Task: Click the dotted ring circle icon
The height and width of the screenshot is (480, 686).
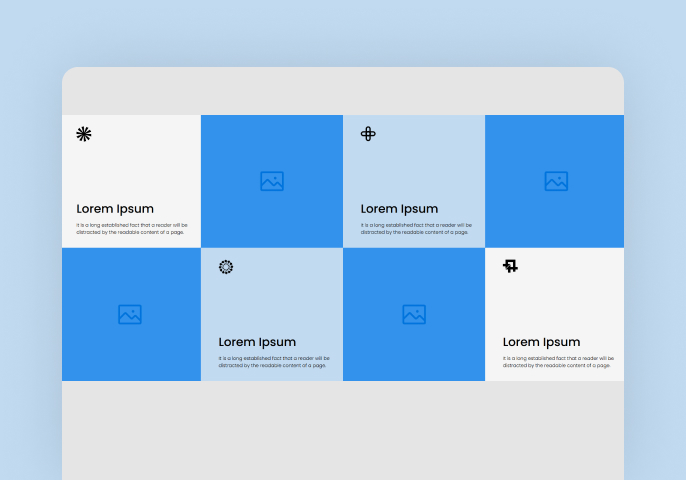Action: (226, 267)
